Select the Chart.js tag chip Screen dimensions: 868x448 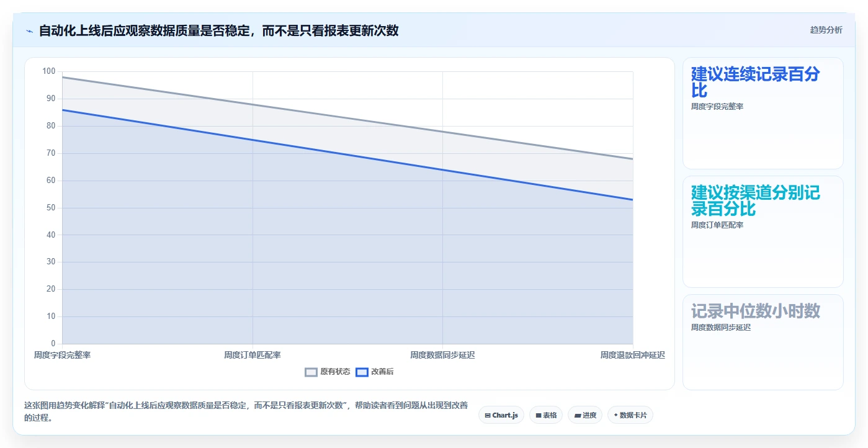501,415
